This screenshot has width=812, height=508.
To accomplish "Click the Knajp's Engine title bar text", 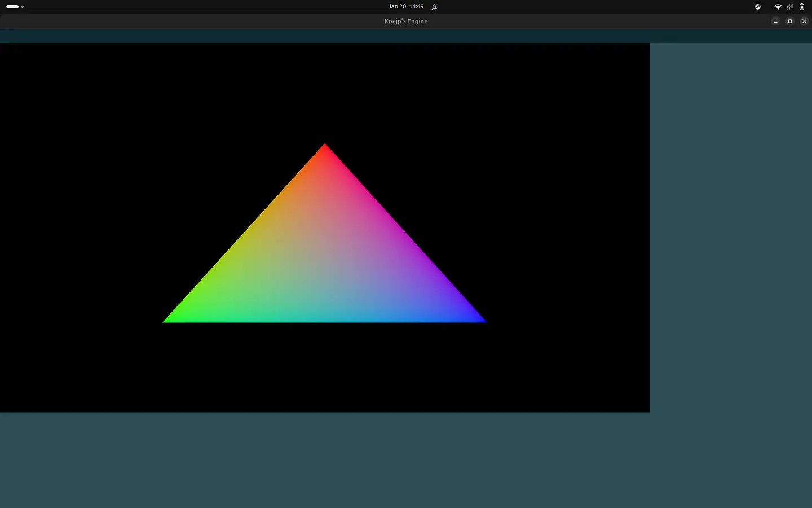I will (406, 21).
